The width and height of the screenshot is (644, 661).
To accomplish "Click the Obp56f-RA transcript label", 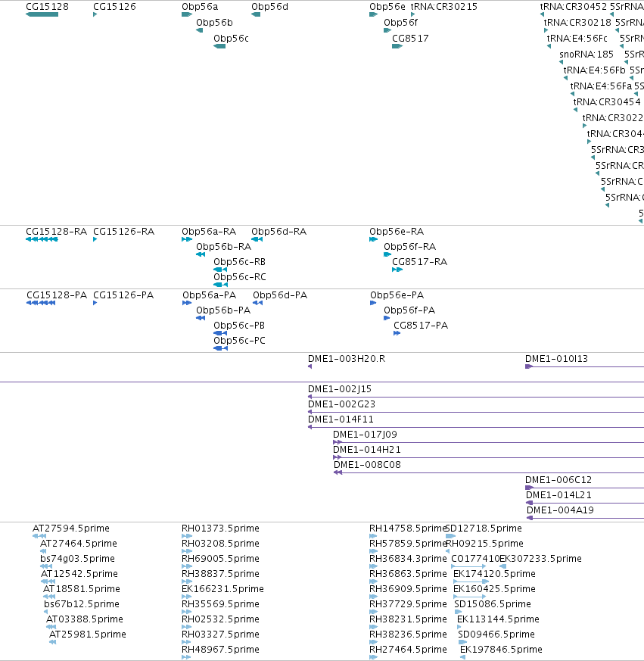I will click(x=409, y=247).
